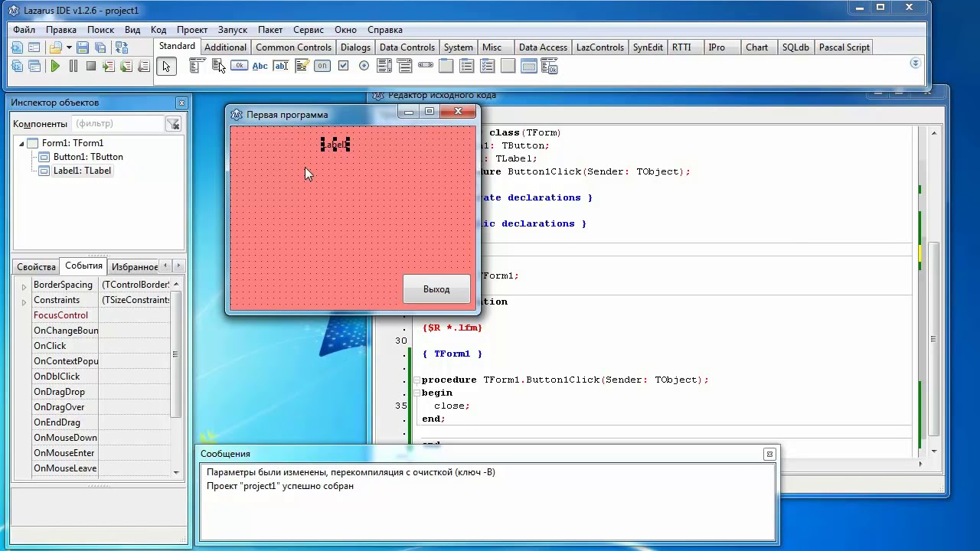980x551 pixels.
Task: Click the Save All toolbar icon
Action: coord(100,47)
